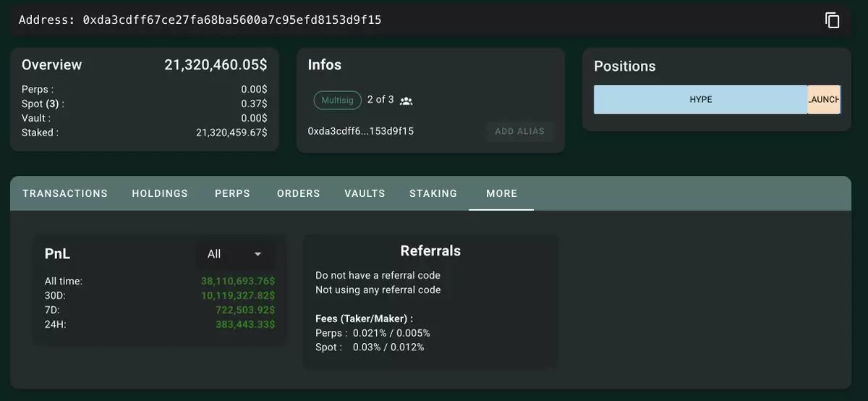Click the Spot fee 0.03% / 0.012%

[x=388, y=347]
